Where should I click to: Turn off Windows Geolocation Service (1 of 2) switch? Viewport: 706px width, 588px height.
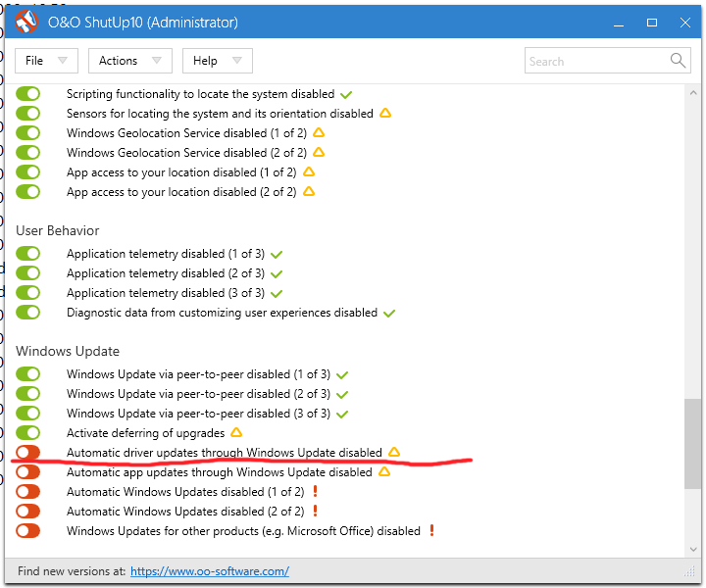27,132
